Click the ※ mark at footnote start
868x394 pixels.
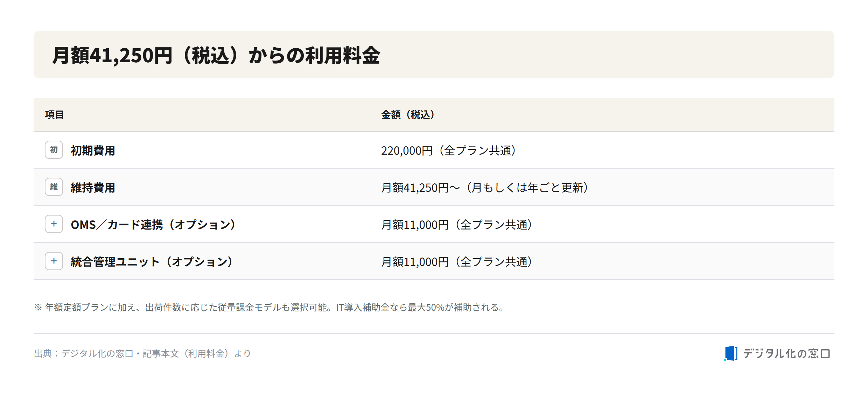38,307
